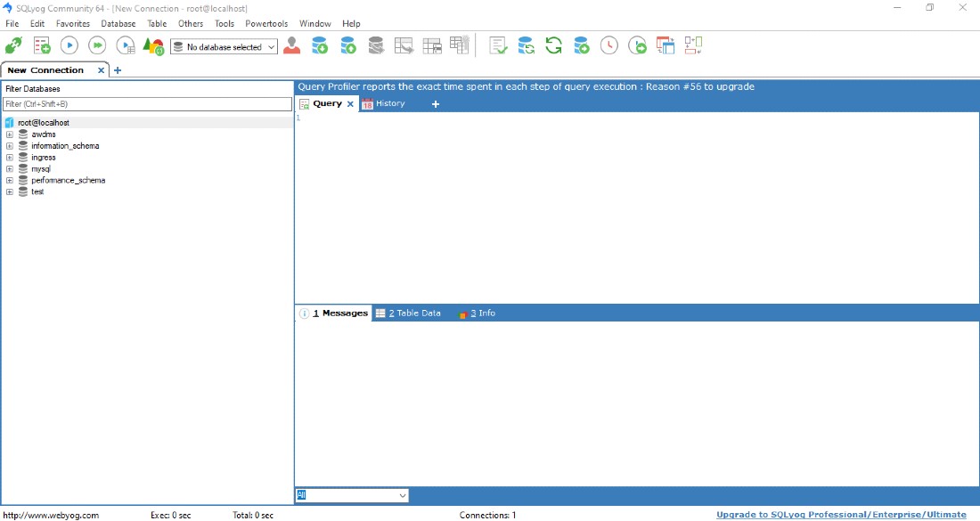Click the export database up-arrow icon
980x521 pixels.
tap(348, 45)
